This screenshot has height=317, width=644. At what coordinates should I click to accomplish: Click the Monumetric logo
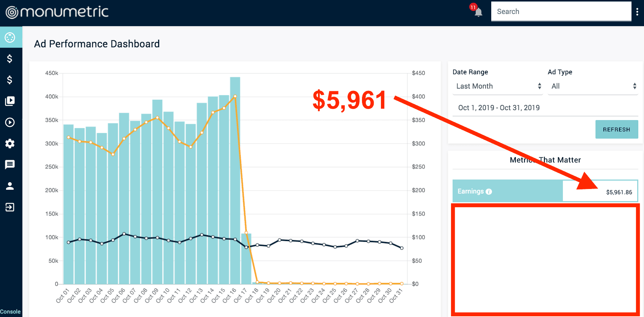coord(57,12)
